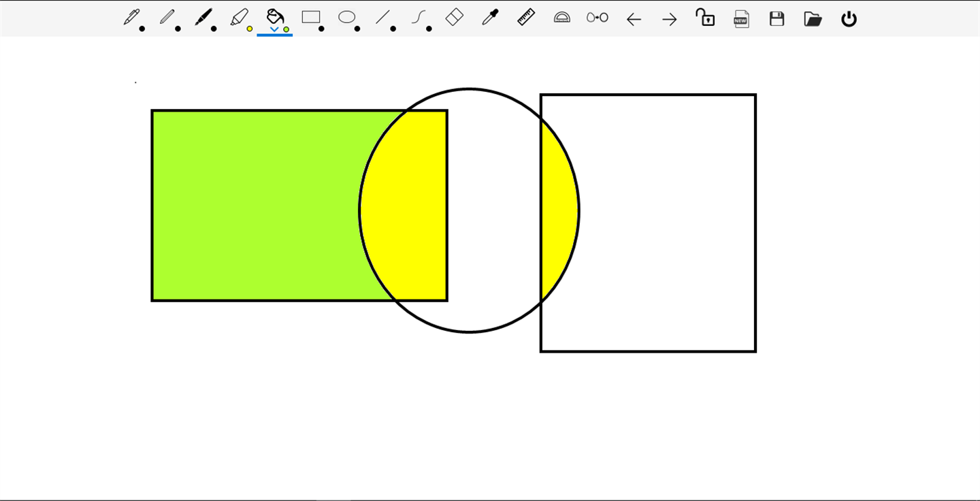This screenshot has width=980, height=501.
Task: Open the fountain pen's black color dot
Action: click(x=214, y=29)
